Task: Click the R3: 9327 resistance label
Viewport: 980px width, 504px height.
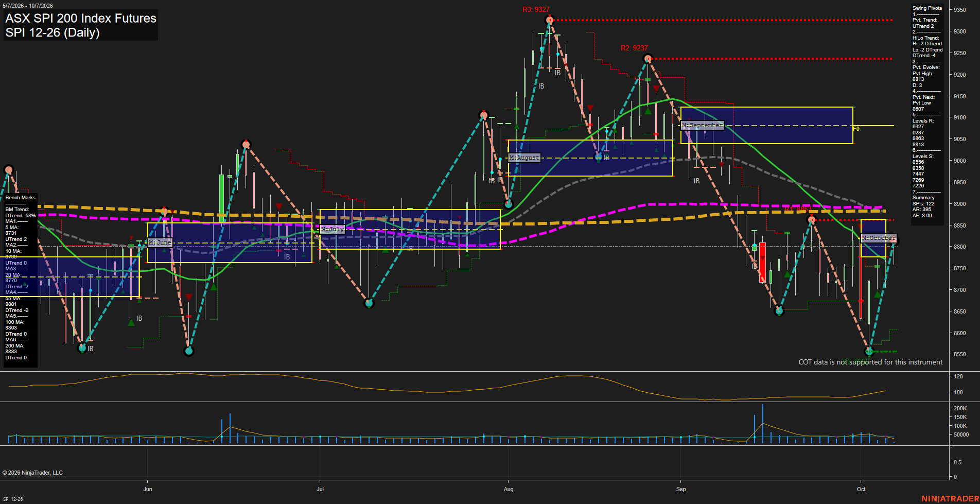Action: (x=536, y=9)
